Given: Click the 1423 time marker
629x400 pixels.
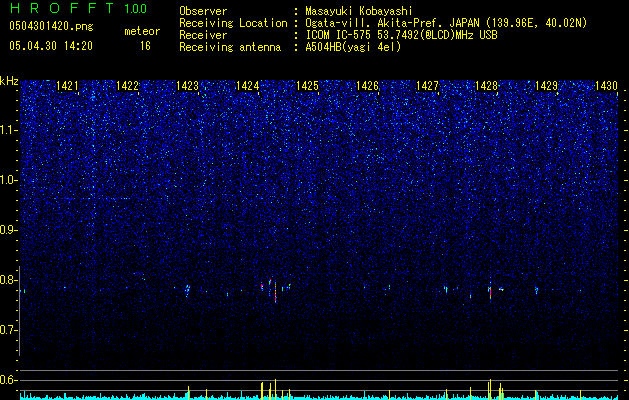Looking at the screenshot, I should point(187,85).
